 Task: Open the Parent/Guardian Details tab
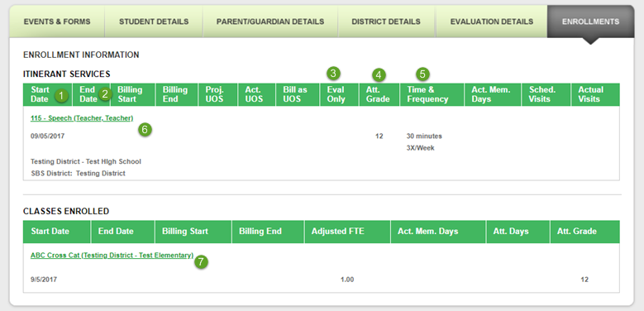pos(270,22)
